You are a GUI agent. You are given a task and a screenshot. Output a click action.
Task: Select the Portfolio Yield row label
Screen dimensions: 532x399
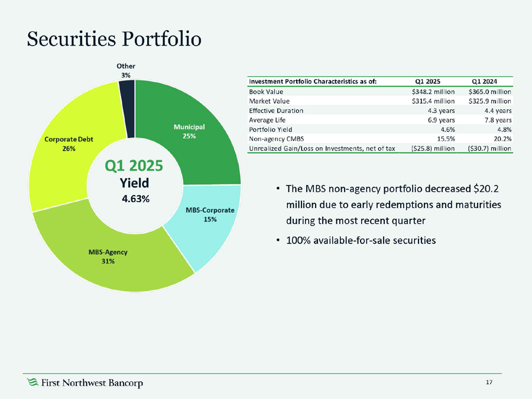tap(271, 129)
